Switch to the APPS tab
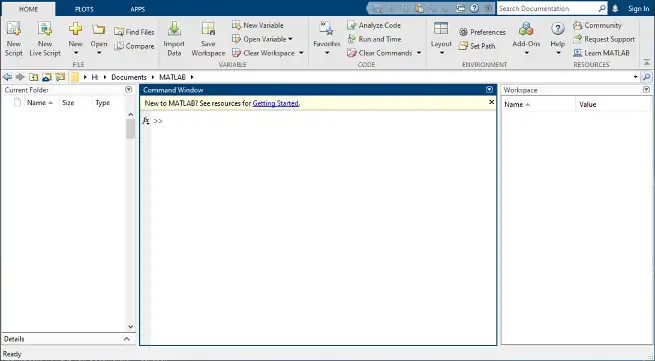655x361 pixels. 137,9
